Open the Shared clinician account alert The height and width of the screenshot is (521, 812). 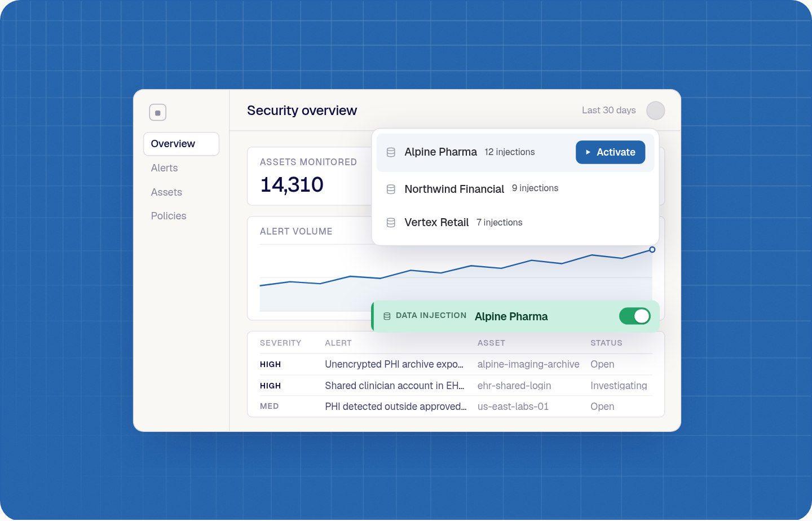pos(394,386)
